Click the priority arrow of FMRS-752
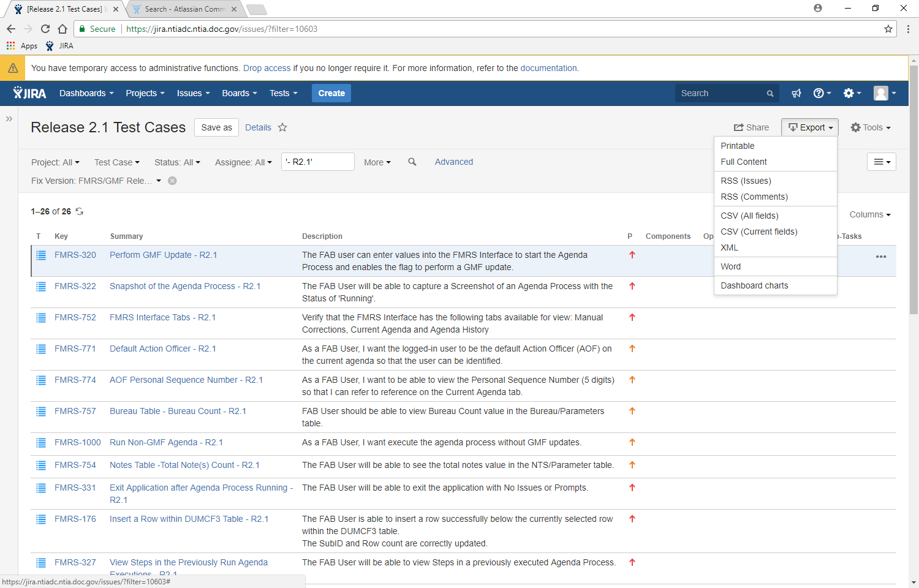Viewport: 919px width, 588px height. [632, 317]
